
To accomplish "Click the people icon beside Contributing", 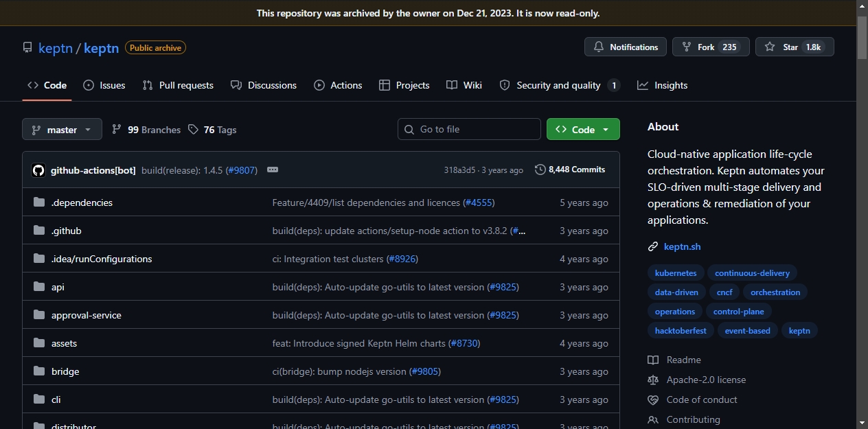I will [x=653, y=419].
